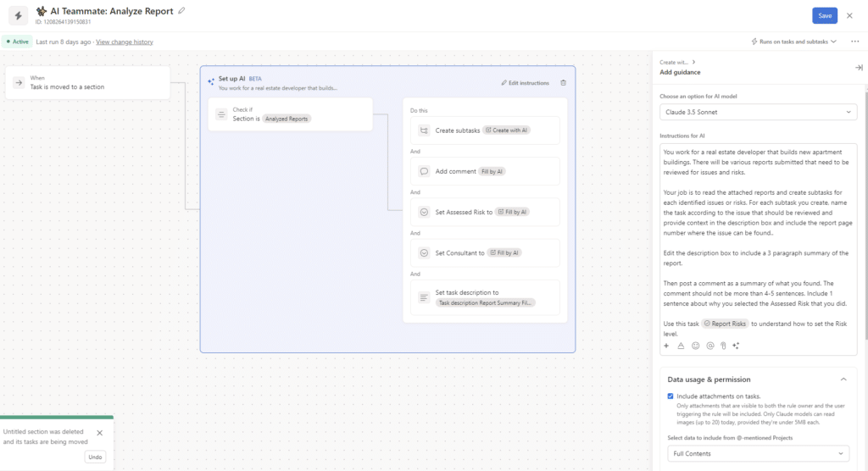The width and height of the screenshot is (868, 471).
Task: Click Edit instructions in Set up AI
Action: [x=526, y=83]
